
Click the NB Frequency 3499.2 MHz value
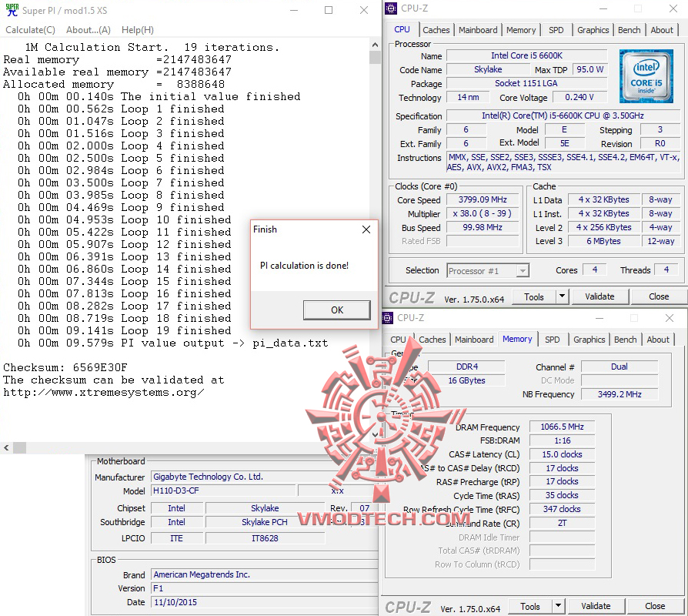tap(620, 394)
